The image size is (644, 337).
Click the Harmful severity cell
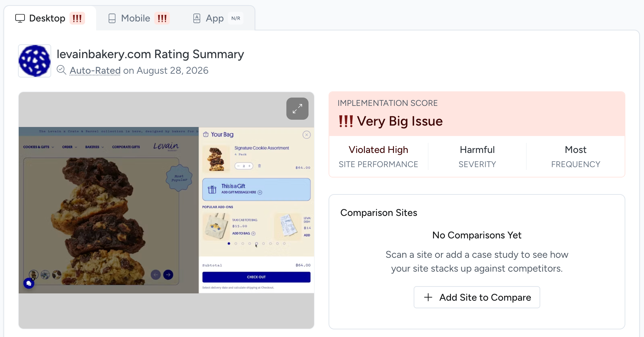477,156
